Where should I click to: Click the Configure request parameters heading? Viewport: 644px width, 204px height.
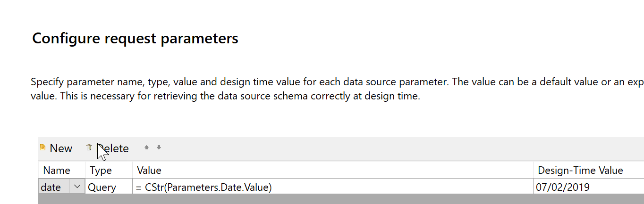pos(135,38)
